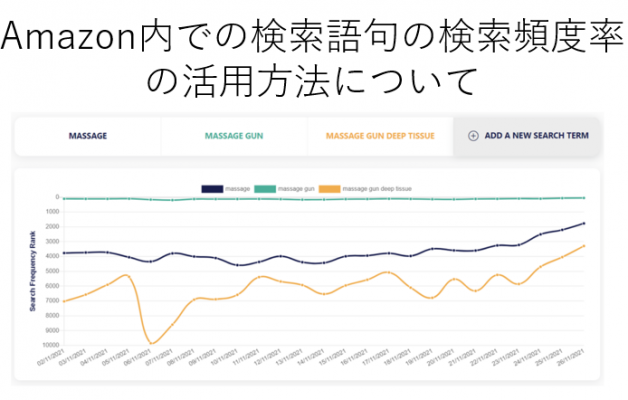628x400 pixels.
Task: Click the last data point on orange line
Action: (583, 246)
